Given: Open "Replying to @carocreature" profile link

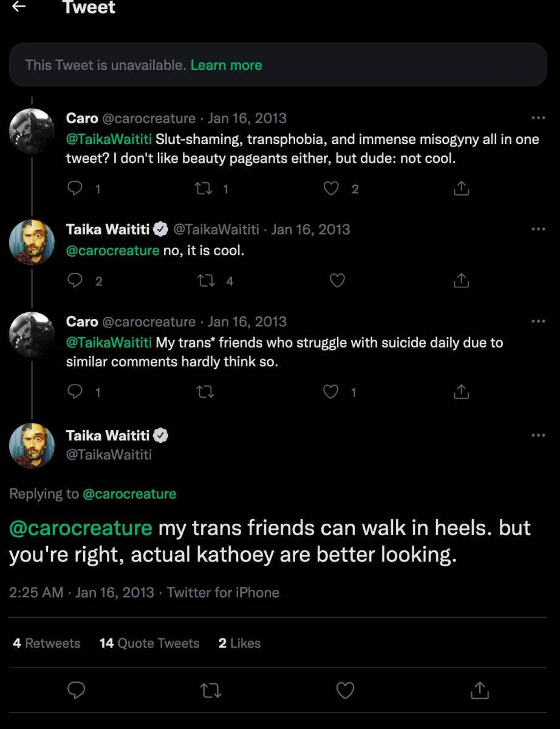Looking at the screenshot, I should (x=129, y=494).
